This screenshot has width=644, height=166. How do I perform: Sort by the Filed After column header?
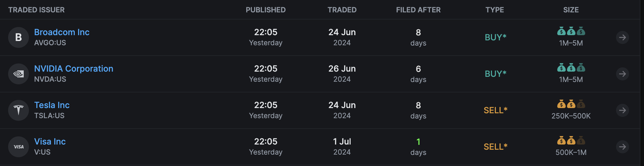[x=418, y=10]
